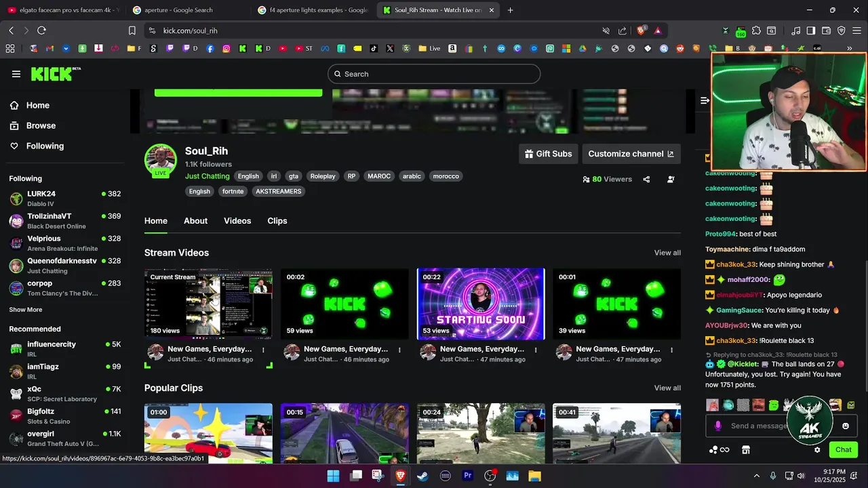Switch to the Videos tab
This screenshot has height=488, width=868.
[x=237, y=221]
